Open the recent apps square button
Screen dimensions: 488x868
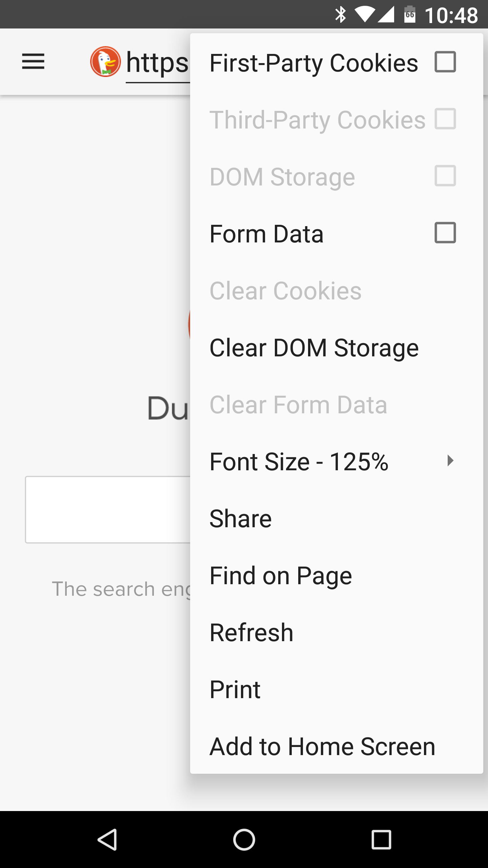click(381, 840)
